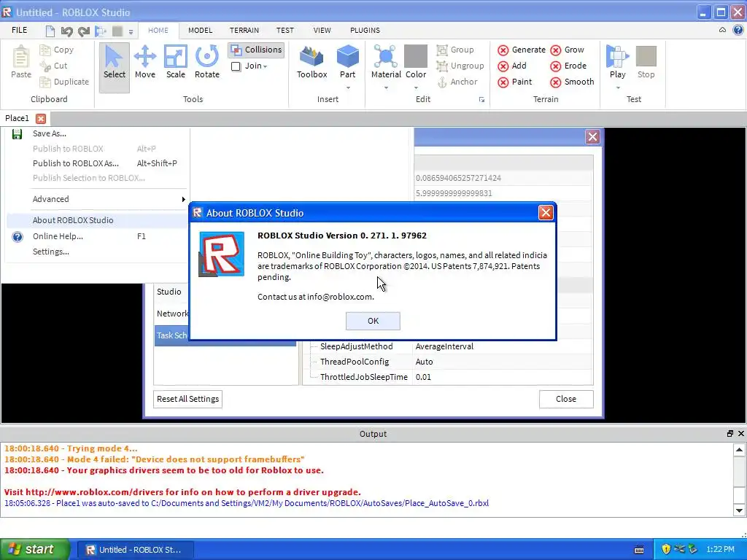Click the Color swatch in Edit group
The width and height of the screenshot is (747, 560).
pyautogui.click(x=416, y=56)
